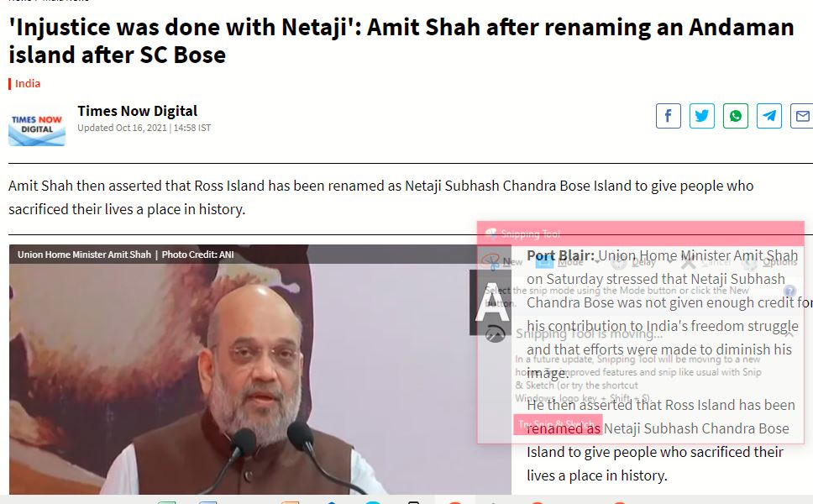813x504 pixels.
Task: Open the Snipping Tool help icon
Action: [789, 291]
